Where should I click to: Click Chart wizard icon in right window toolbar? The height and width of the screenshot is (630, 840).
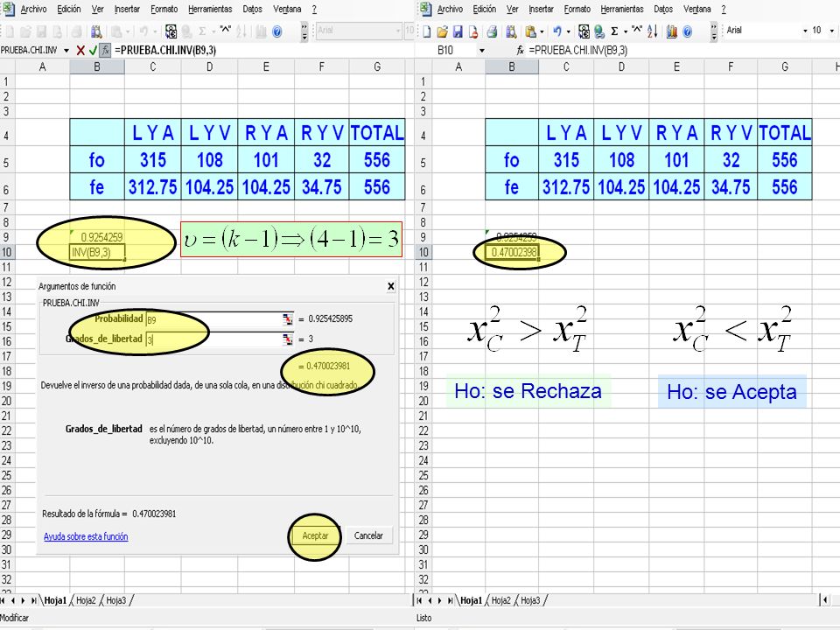671,31
